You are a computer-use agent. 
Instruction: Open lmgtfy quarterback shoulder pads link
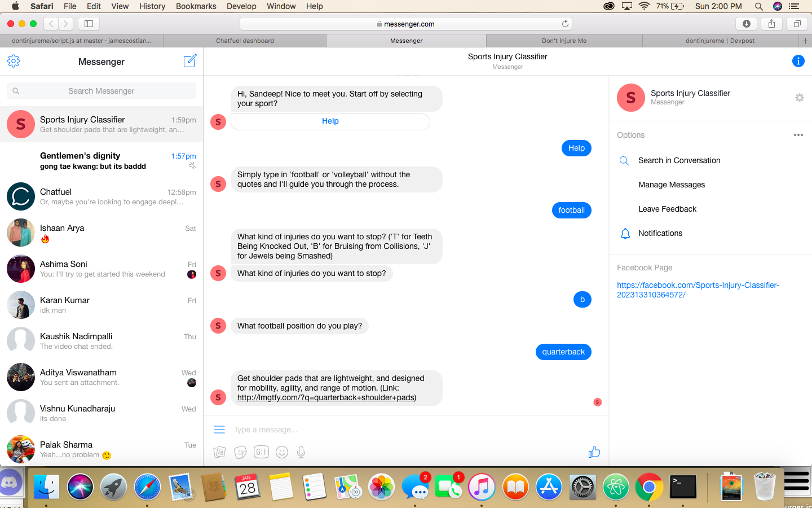point(326,397)
